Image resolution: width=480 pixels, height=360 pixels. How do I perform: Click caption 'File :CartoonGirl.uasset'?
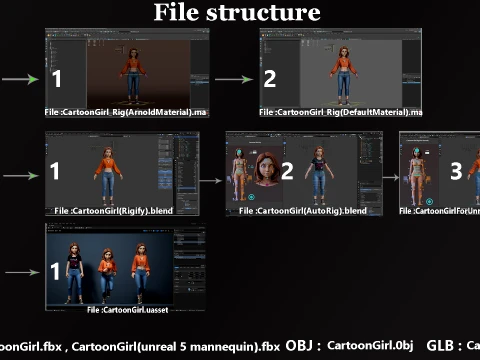(x=128, y=310)
